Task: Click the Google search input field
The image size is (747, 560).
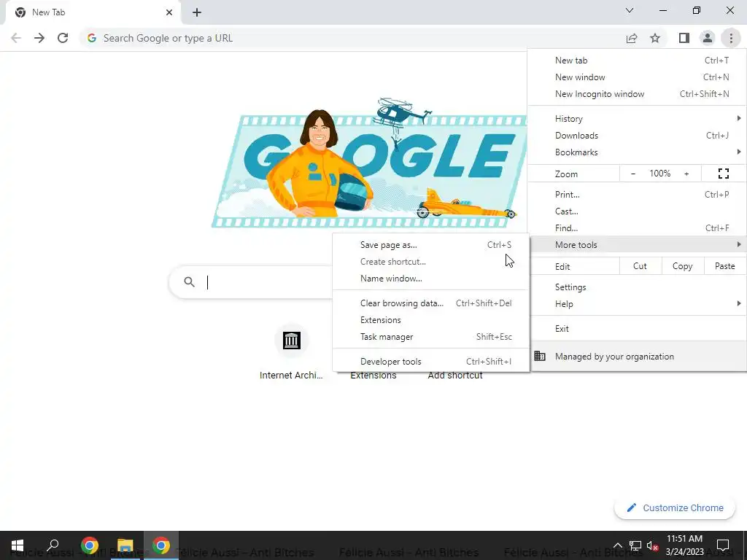Action: (x=269, y=282)
